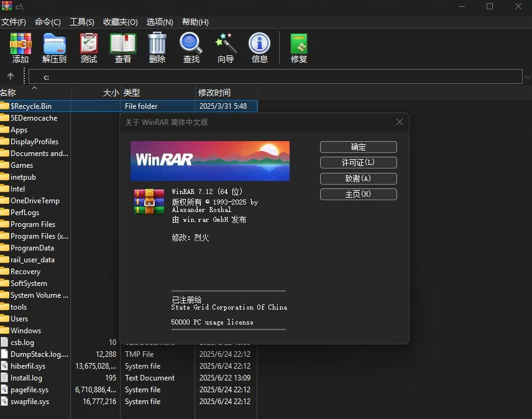Select the OneDriveTemp folder name
Viewport: 532px width, 419px height.
pos(35,201)
